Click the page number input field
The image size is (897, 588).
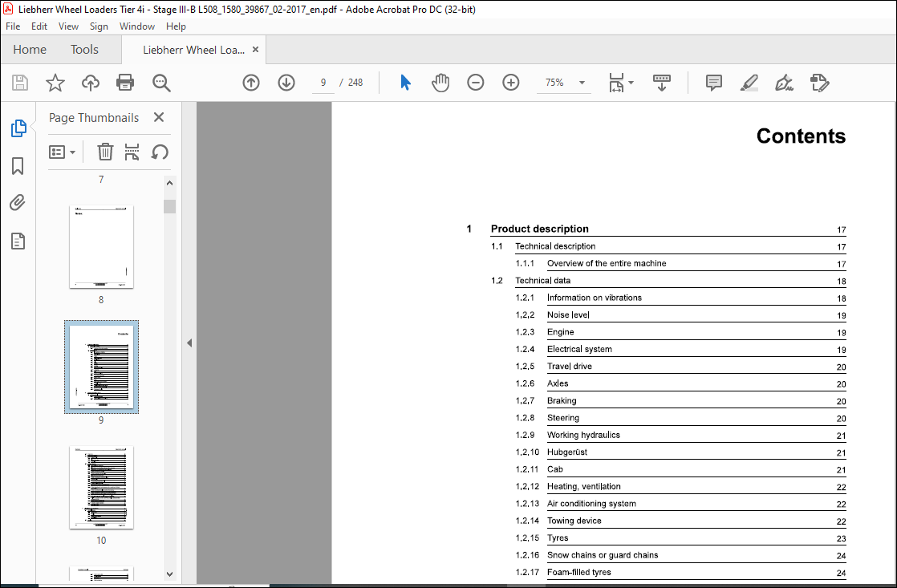point(323,83)
